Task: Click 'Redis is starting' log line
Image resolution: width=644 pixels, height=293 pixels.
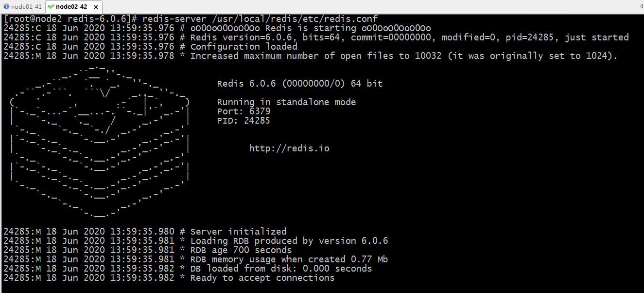Action: tap(217, 28)
